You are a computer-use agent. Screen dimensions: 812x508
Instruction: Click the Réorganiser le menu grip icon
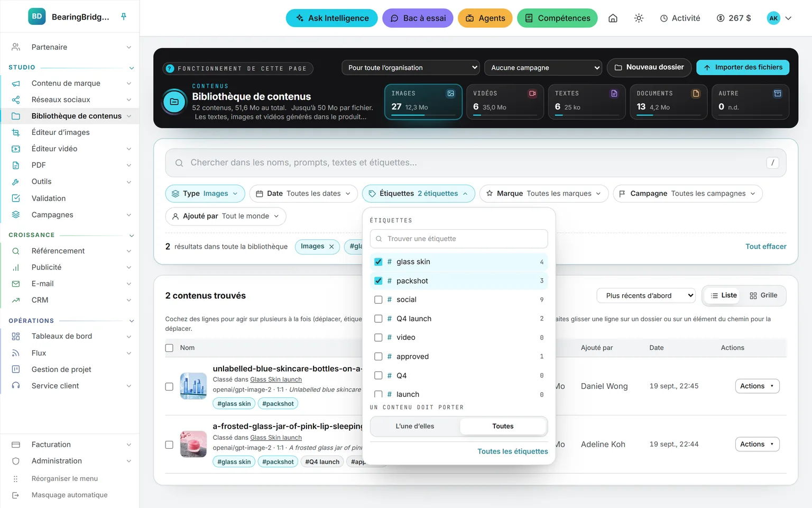pyautogui.click(x=16, y=479)
